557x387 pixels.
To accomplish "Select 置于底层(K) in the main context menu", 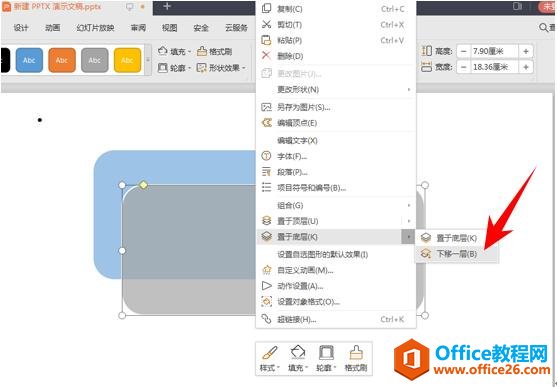I will (336, 237).
